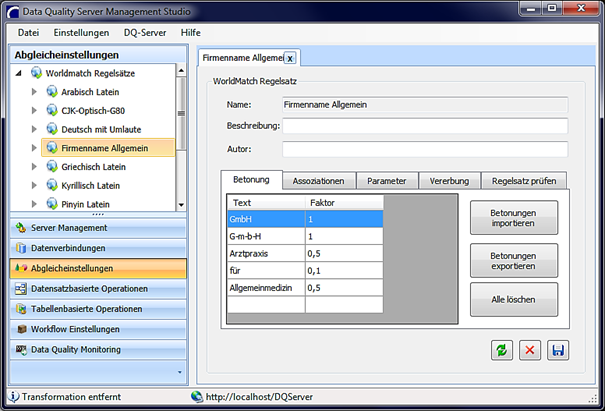Expand the Deutsch mit Umlaute node
Viewport: 605px width, 411px height.
click(34, 129)
